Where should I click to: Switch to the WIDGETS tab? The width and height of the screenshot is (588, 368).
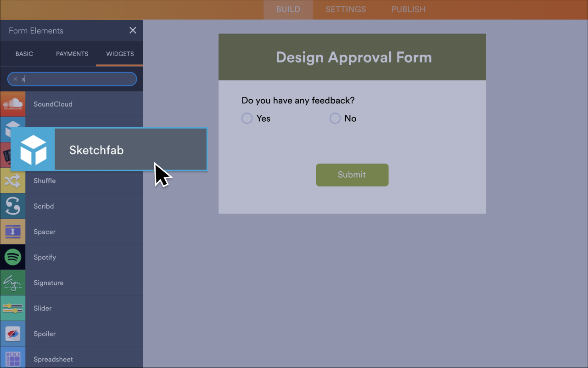point(119,54)
